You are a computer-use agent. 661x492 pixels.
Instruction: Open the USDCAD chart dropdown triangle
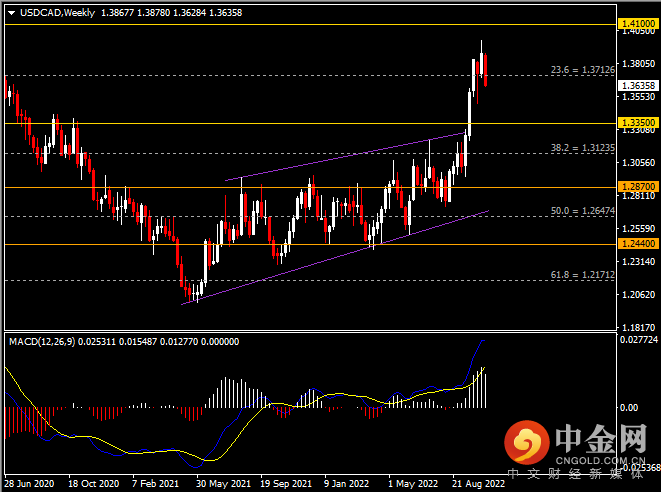tap(11, 13)
